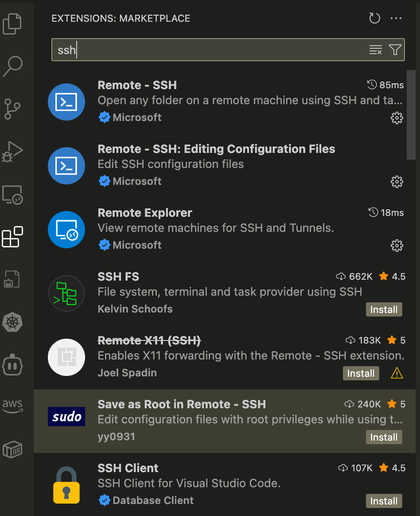This screenshot has height=516, width=420.
Task: Open the container crate icon view
Action: 12,450
